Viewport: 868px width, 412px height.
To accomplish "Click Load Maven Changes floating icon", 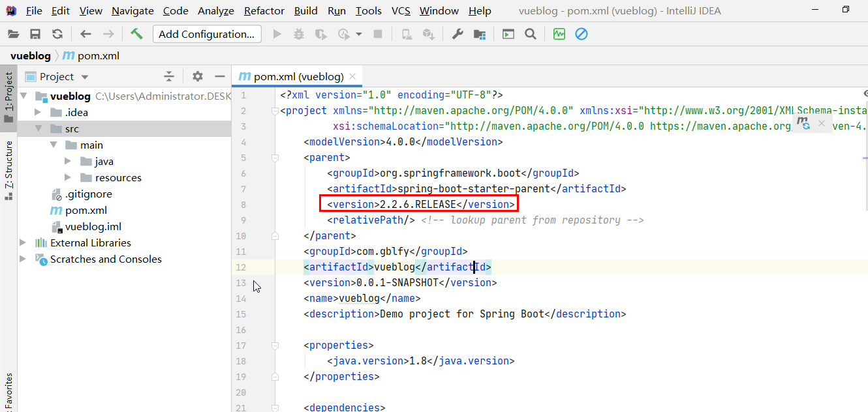I will click(803, 123).
